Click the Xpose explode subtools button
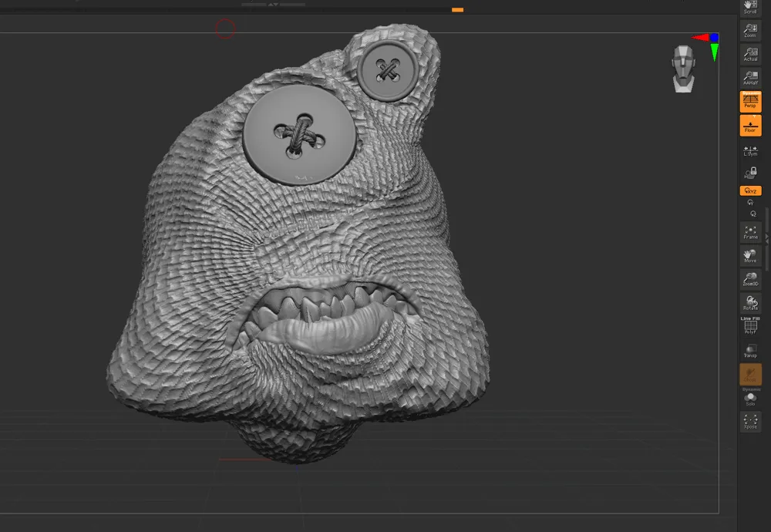Screen dimensions: 771x532 750,421
